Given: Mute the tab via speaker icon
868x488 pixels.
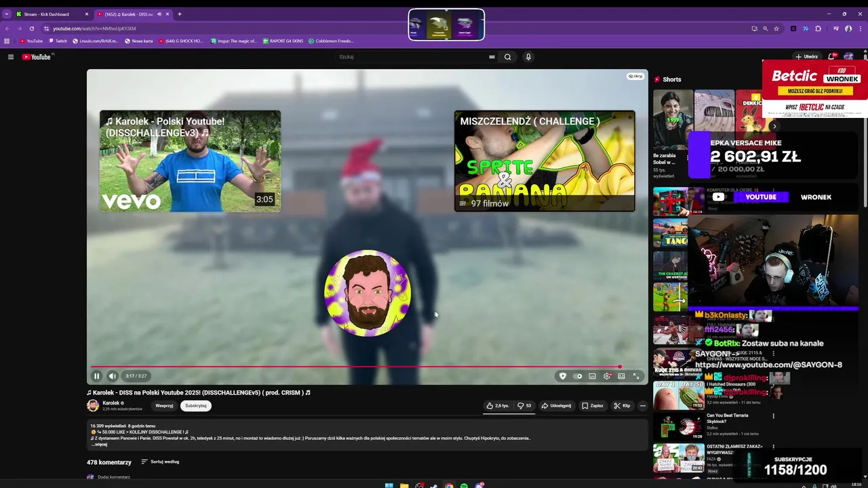Looking at the screenshot, I should pyautogui.click(x=159, y=14).
